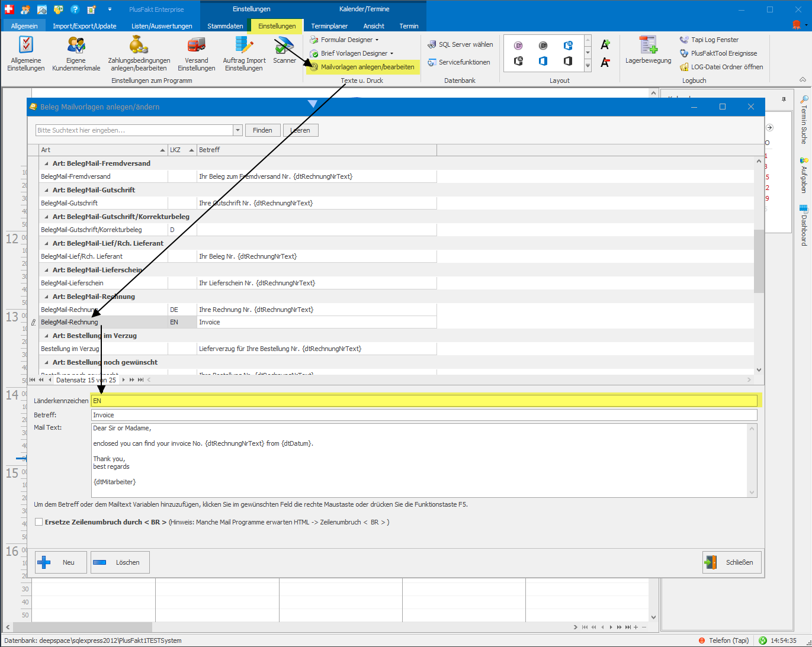Enable Ersetze Zeilenumbruch durch BR checkbox

point(38,522)
